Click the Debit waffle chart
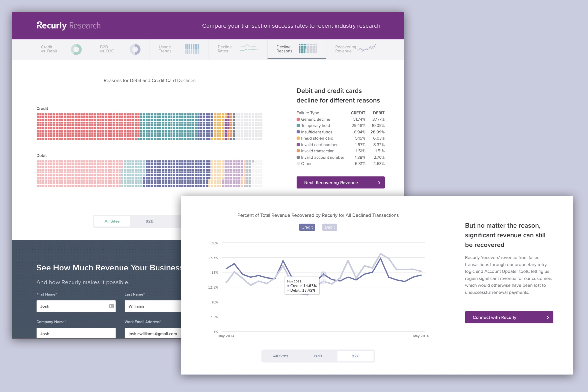588x392 pixels. (149, 174)
